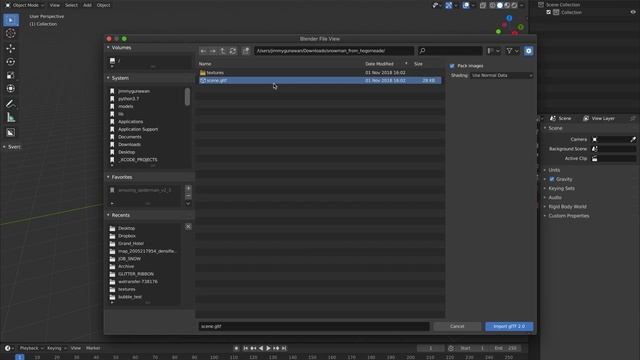Open the Object Mode dropdown
The height and width of the screenshot is (360, 640).
pyautogui.click(x=25, y=5)
